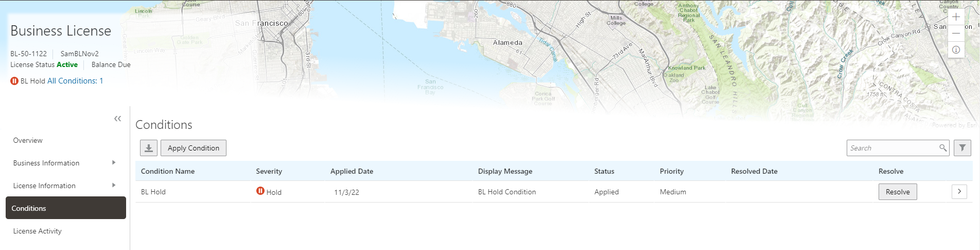This screenshot has width=980, height=250.
Task: Focus the conditions Search field
Action: [x=892, y=148]
